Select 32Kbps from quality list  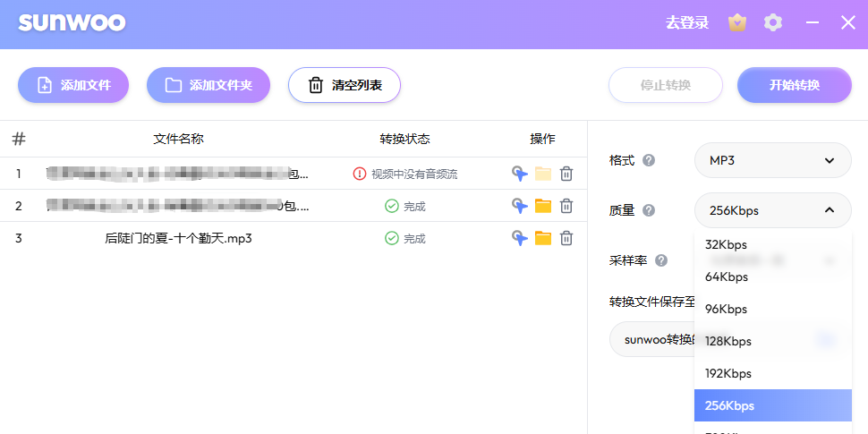click(726, 244)
